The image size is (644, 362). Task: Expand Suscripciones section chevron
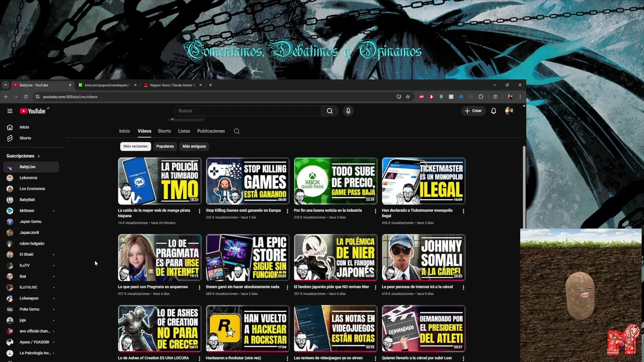38,156
